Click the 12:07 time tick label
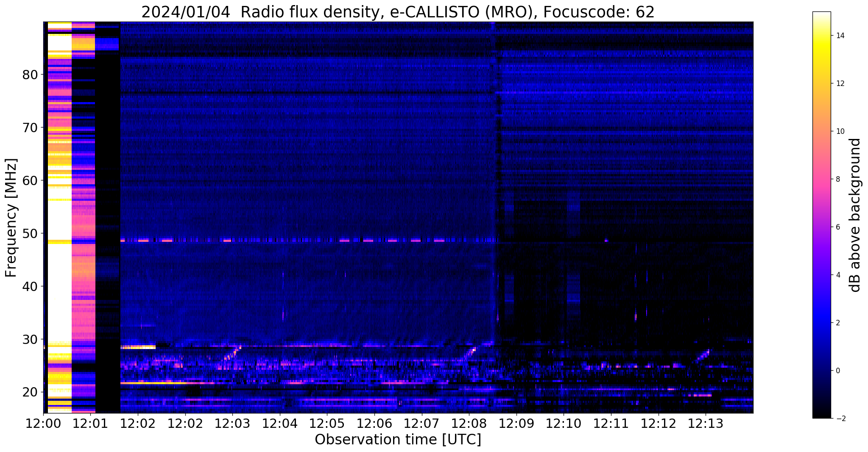Screen dimensions: 868x452 coord(422,424)
